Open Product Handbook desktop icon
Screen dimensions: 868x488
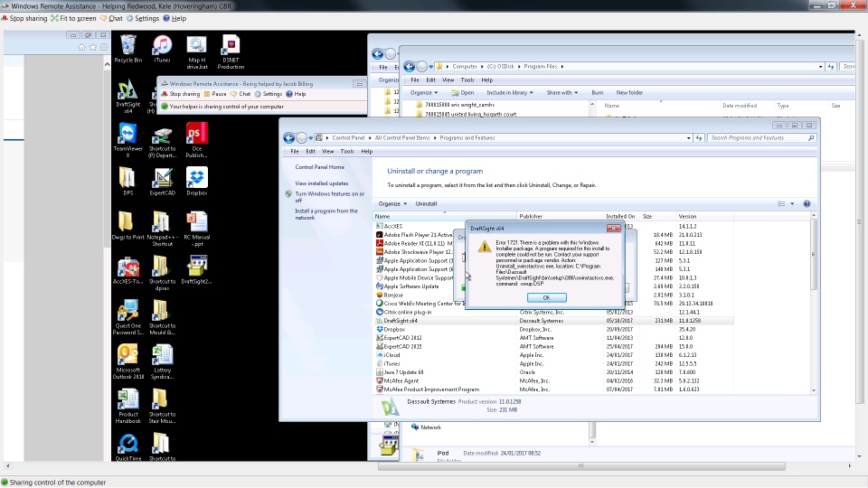pyautogui.click(x=127, y=406)
